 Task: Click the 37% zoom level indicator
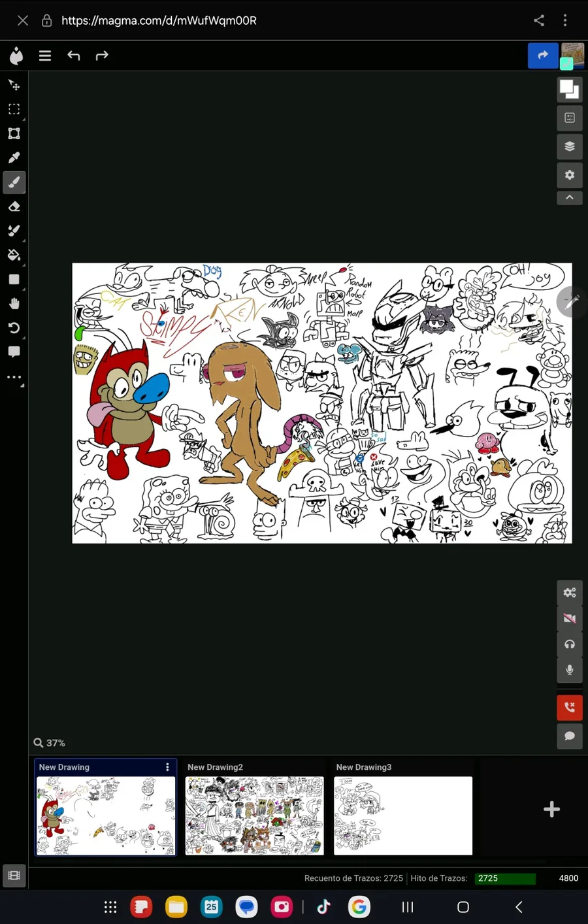[50, 743]
